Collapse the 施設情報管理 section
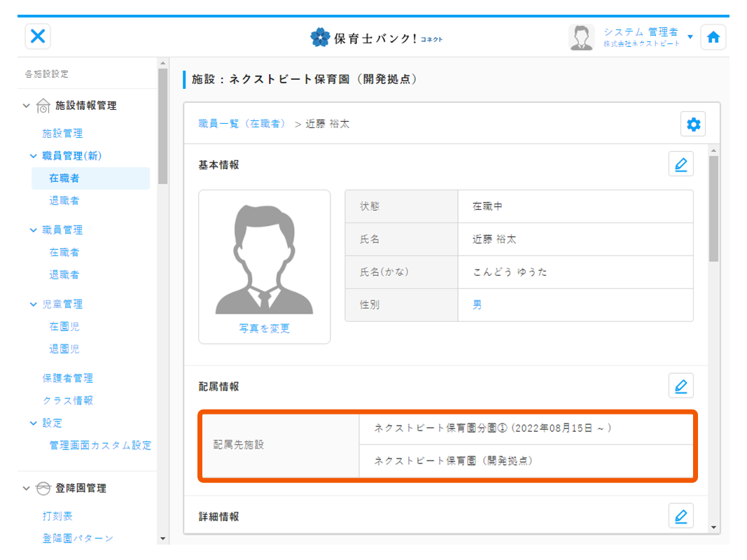 coord(27,106)
